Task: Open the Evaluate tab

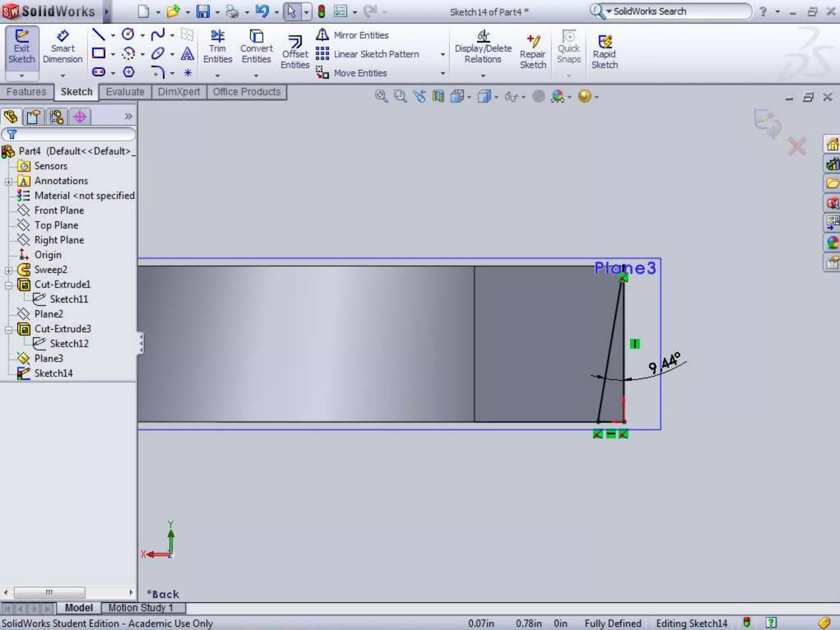Action: click(x=125, y=92)
